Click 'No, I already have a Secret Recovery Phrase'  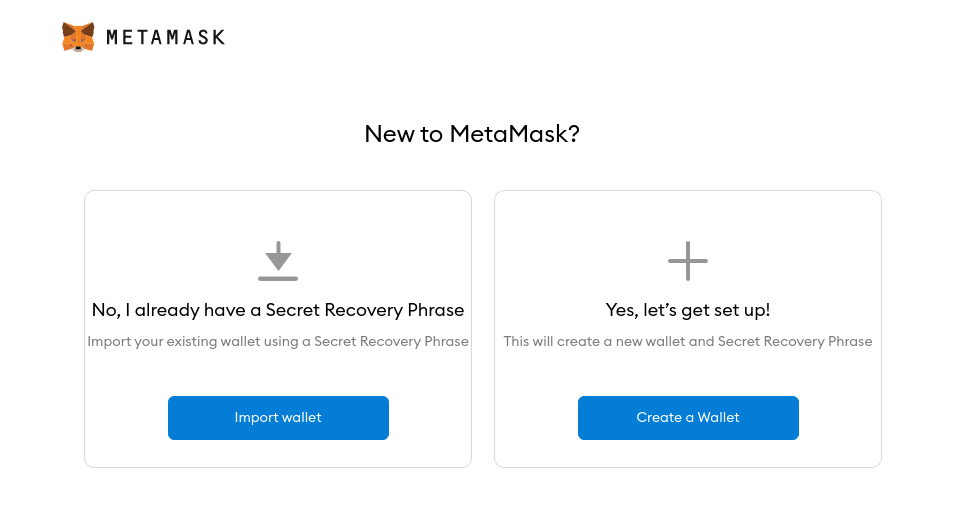coord(278,310)
